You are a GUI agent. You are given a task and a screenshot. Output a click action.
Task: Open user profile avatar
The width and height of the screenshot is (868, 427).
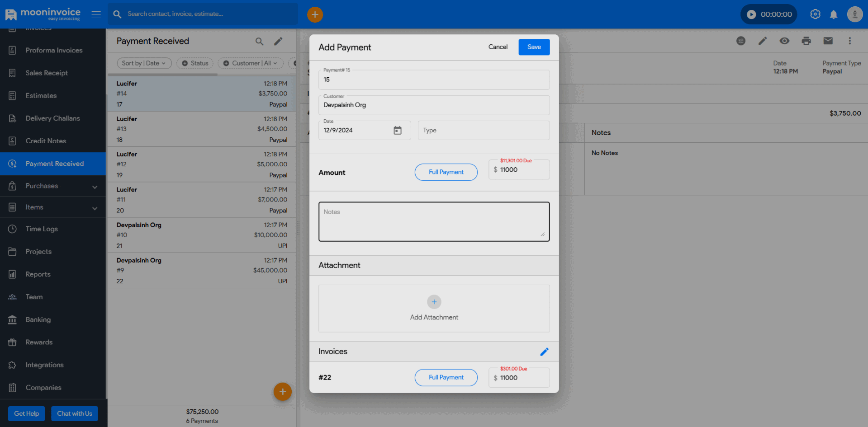[x=855, y=14]
